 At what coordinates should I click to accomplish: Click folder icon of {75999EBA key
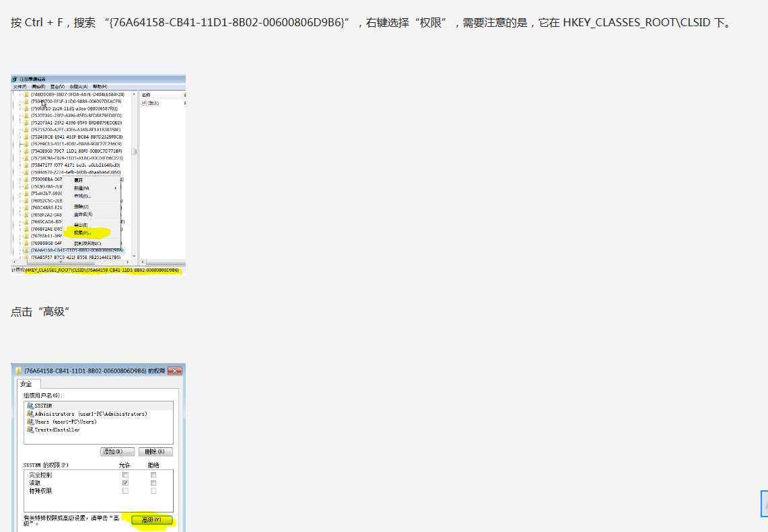pyautogui.click(x=26, y=180)
